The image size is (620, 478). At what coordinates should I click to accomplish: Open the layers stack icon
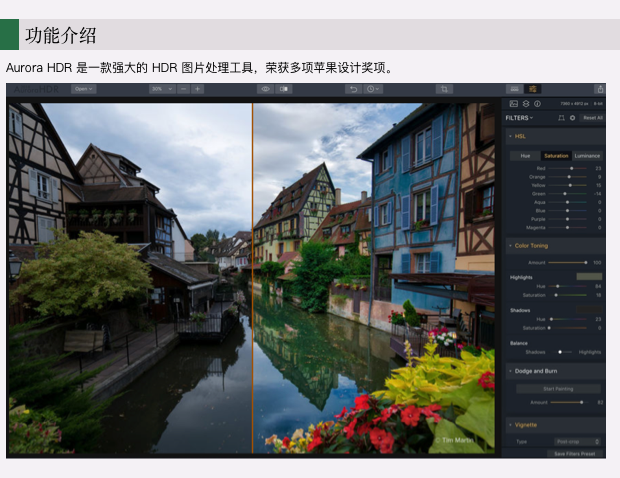click(x=525, y=104)
